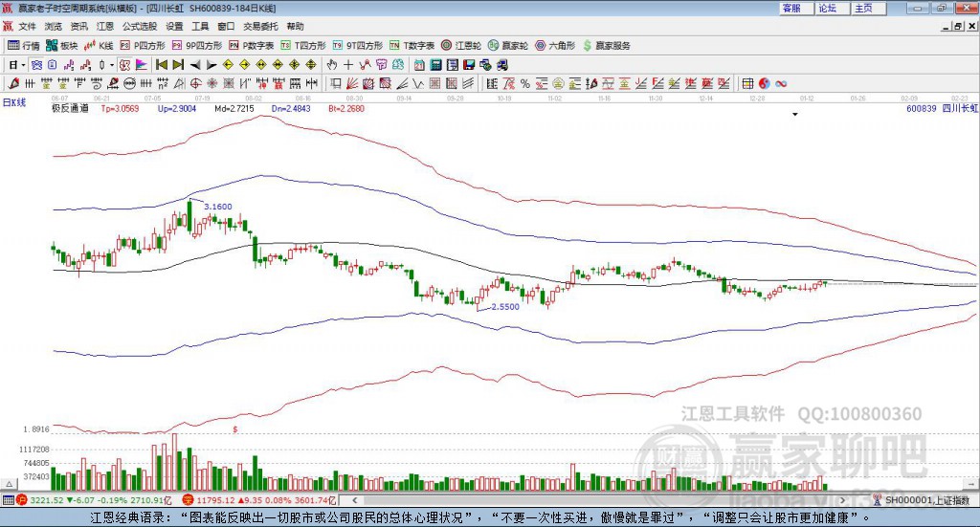Image resolution: width=980 pixels, height=527 pixels.
Task: Open the T数字表 tool
Action: pos(412,46)
